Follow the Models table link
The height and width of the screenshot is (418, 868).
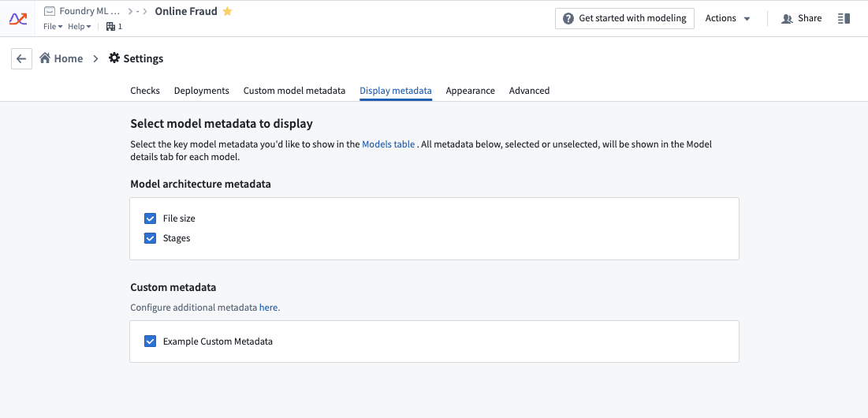[x=388, y=144]
